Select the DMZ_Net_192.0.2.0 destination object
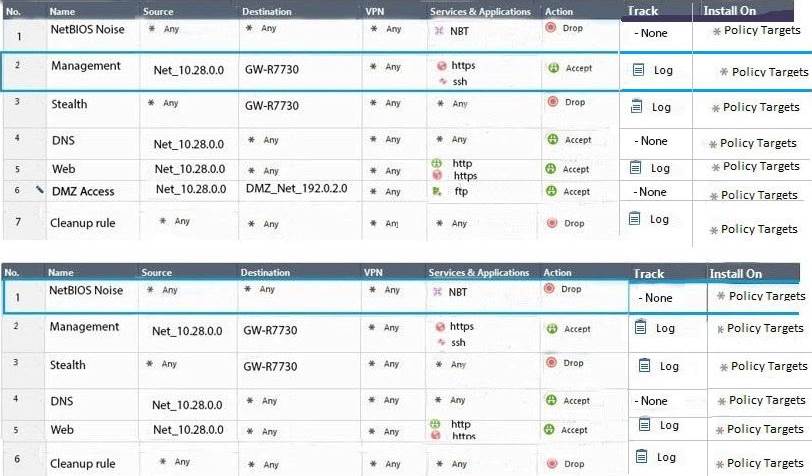The height and width of the screenshot is (476, 812). pos(294,190)
